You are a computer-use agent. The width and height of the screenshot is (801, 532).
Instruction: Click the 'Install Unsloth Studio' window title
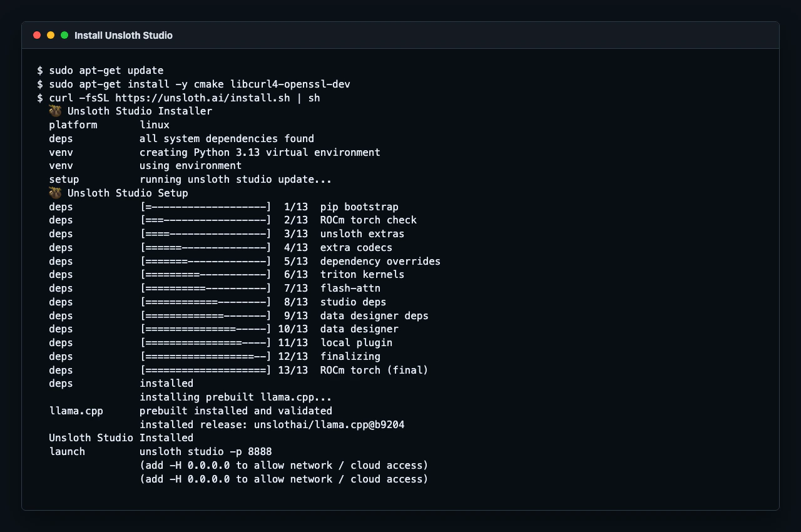click(123, 36)
